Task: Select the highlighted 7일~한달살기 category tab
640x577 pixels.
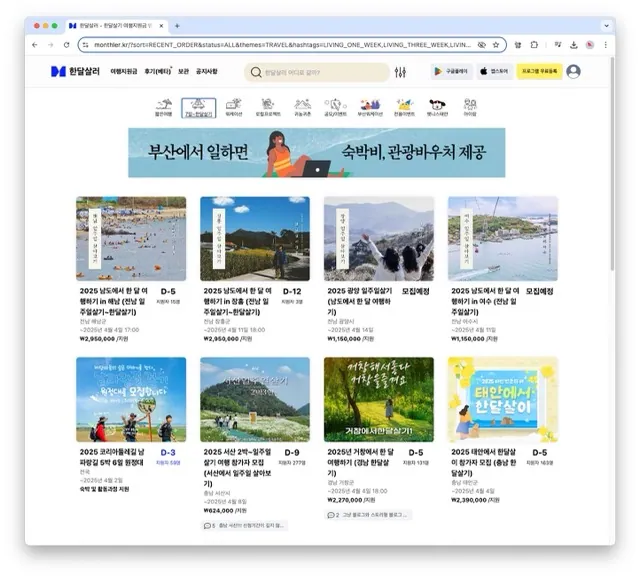Action: [198, 108]
